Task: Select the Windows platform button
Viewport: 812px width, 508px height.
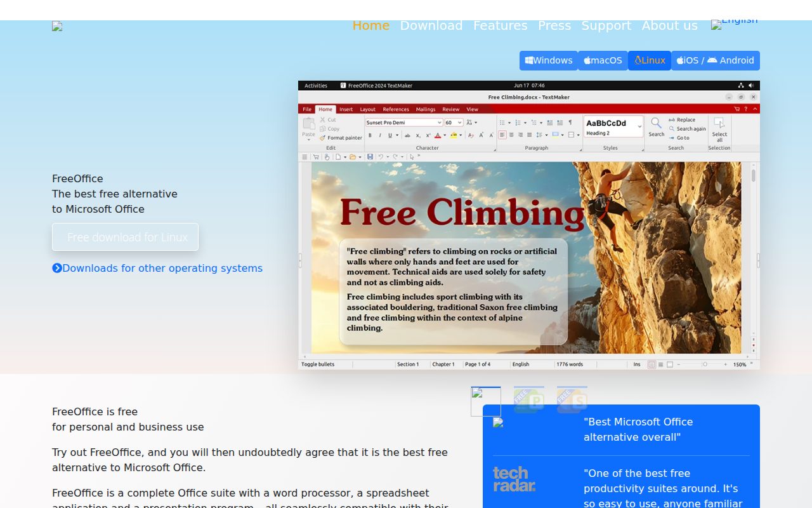Action: point(549,60)
